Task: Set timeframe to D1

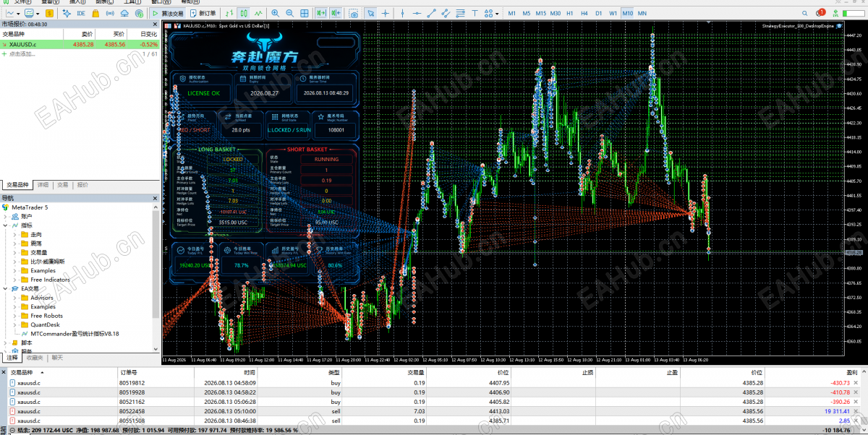Action: point(599,13)
